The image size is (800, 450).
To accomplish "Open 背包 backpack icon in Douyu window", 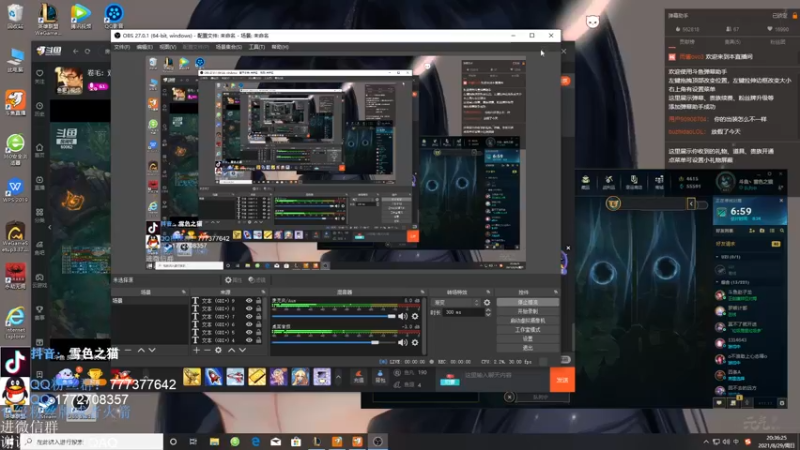I will pyautogui.click(x=380, y=377).
